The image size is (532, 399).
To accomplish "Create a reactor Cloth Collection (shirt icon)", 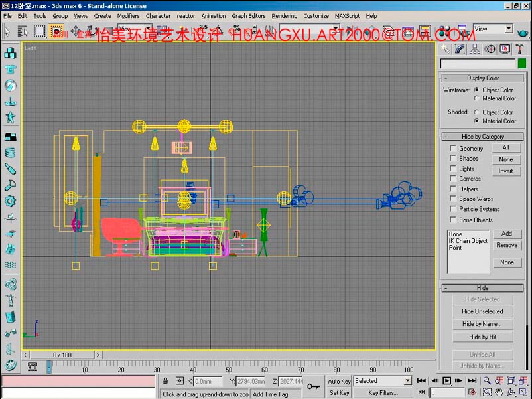I will (x=10, y=70).
